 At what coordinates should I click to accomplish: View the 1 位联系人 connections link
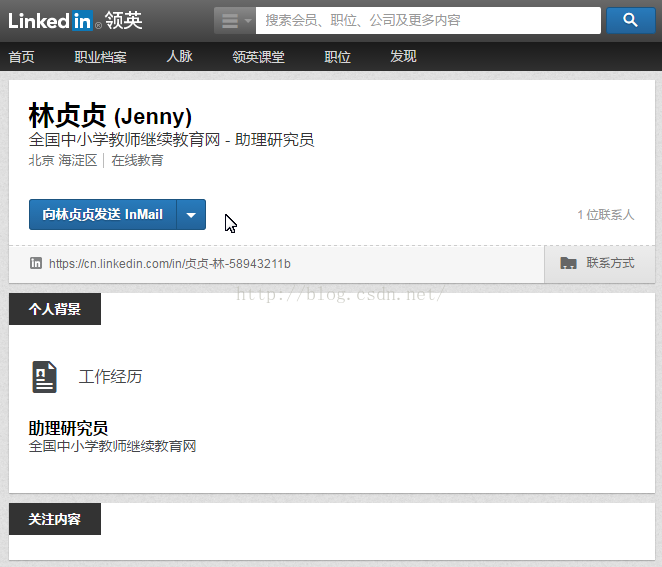click(606, 214)
